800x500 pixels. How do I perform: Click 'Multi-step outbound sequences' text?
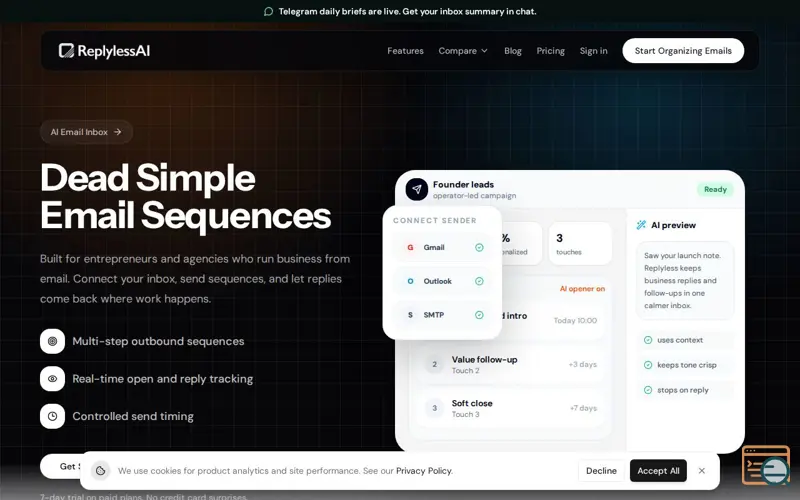158,341
